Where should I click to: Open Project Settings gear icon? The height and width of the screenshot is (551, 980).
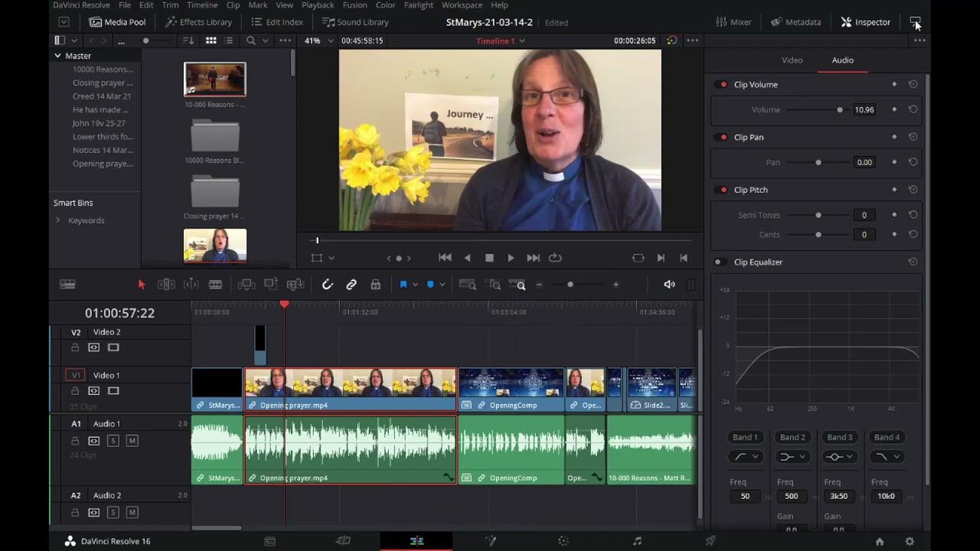pos(910,542)
